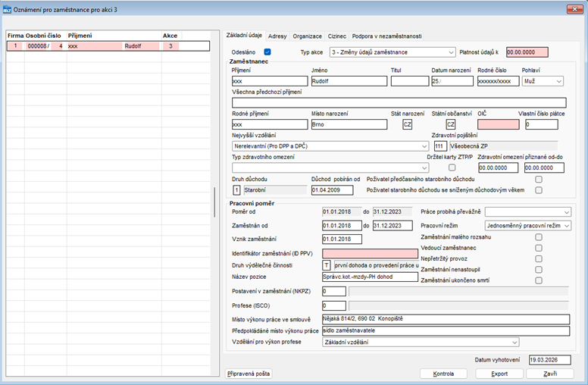
Task: Expand the Pohlaví dropdown showing Muž
Action: point(543,81)
